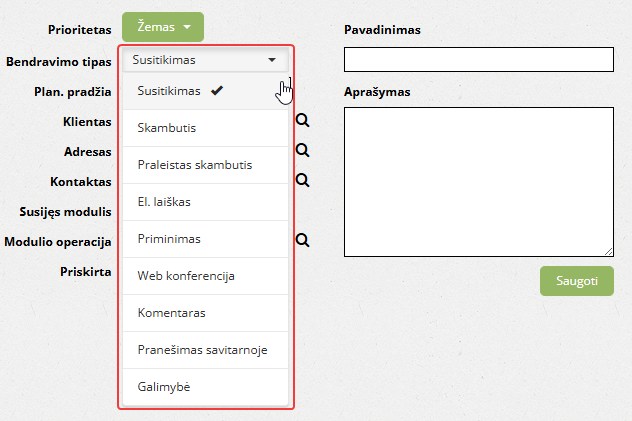Select Web konferencija from the dropdown
632x421 pixels.
click(x=206, y=276)
